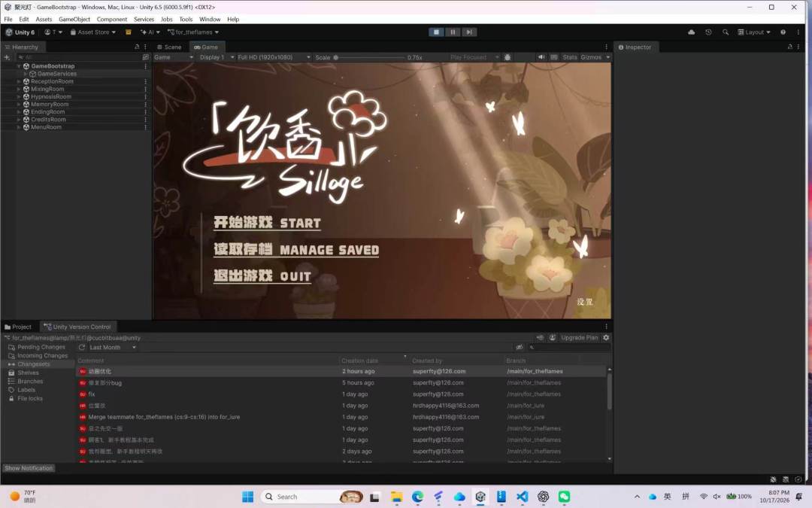Sort by Creation date column
The image size is (812, 508).
pos(360,360)
